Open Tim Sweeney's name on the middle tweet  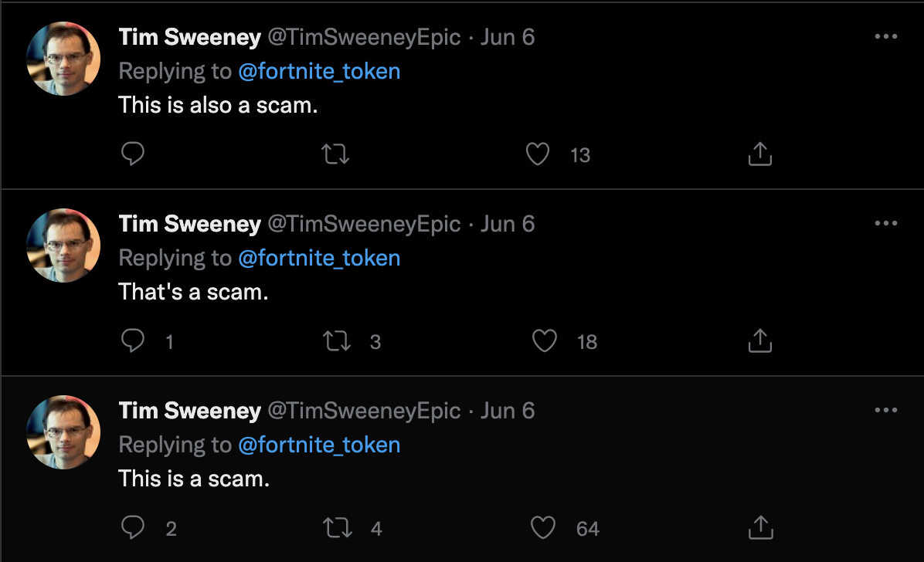[x=189, y=224]
